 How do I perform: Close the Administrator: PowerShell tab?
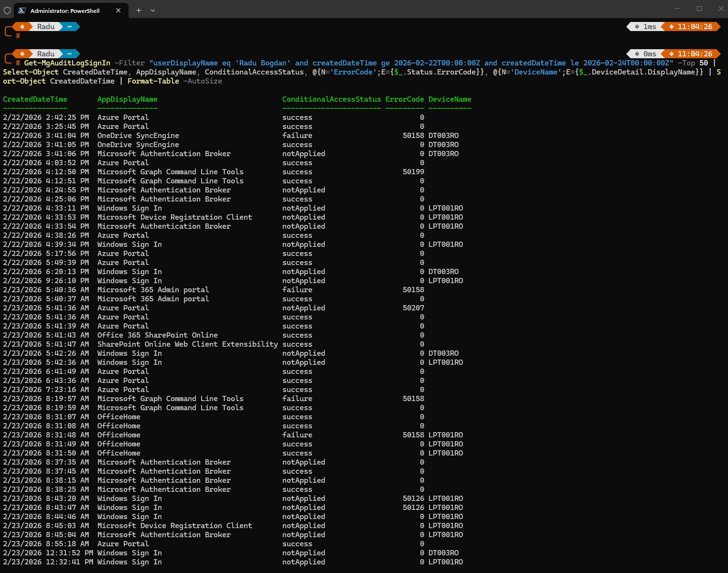click(x=118, y=11)
